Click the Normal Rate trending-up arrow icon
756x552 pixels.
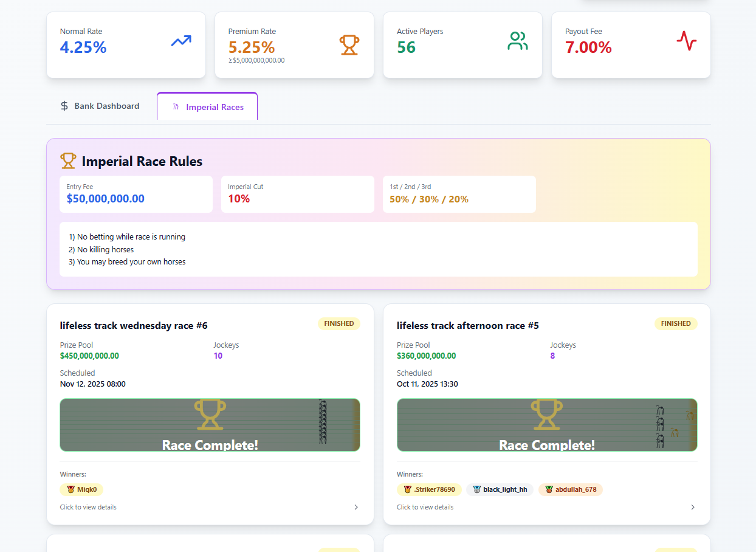(x=181, y=41)
